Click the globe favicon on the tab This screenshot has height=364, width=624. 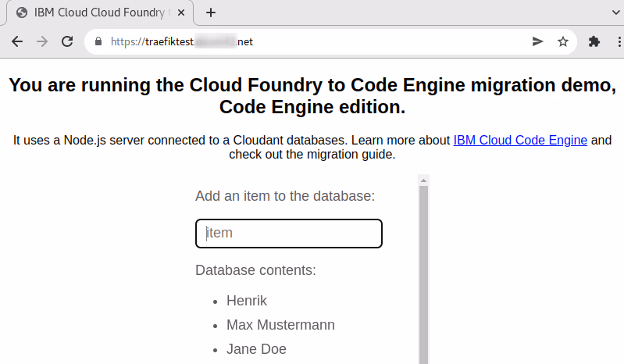(21, 12)
